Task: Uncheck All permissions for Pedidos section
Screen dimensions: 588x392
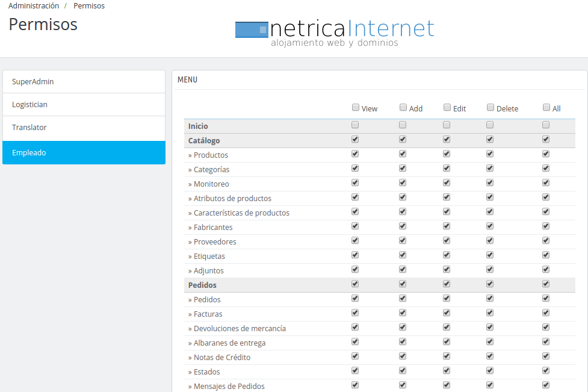Action: click(x=546, y=284)
